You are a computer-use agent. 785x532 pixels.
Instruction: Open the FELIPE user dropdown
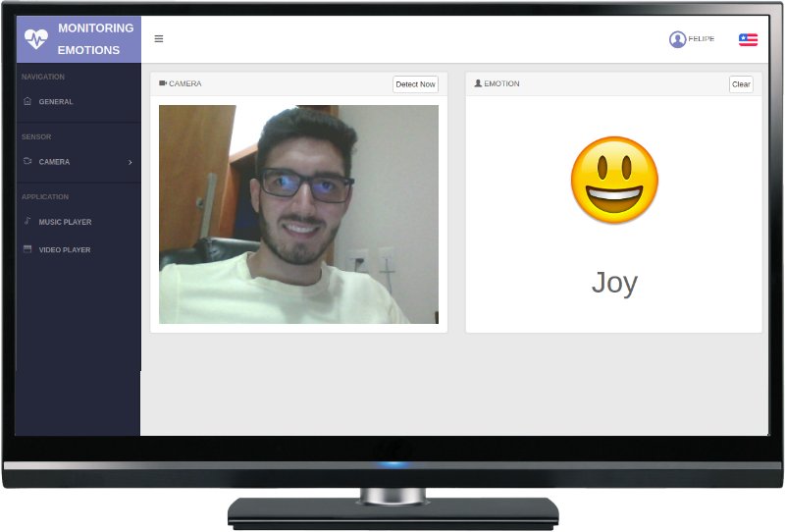click(702, 39)
